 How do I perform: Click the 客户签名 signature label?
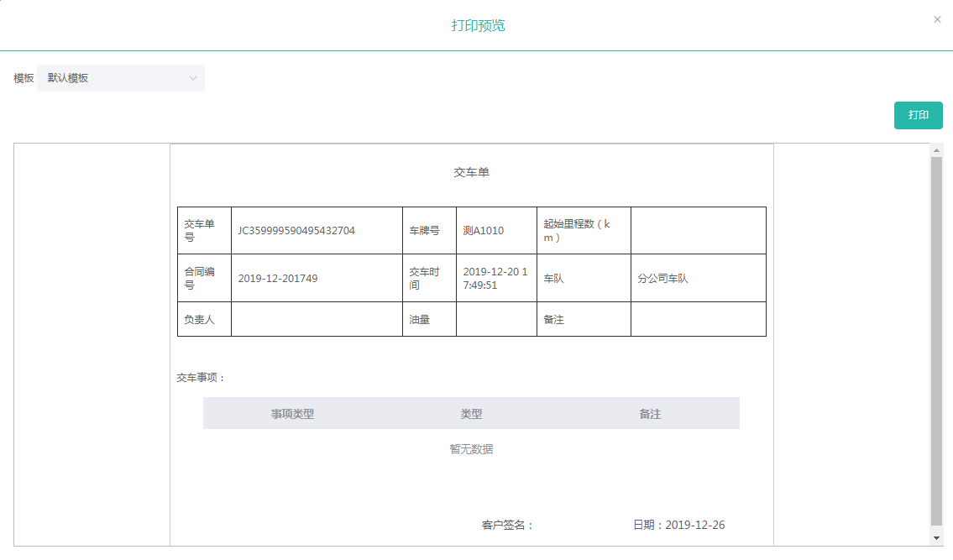[508, 525]
